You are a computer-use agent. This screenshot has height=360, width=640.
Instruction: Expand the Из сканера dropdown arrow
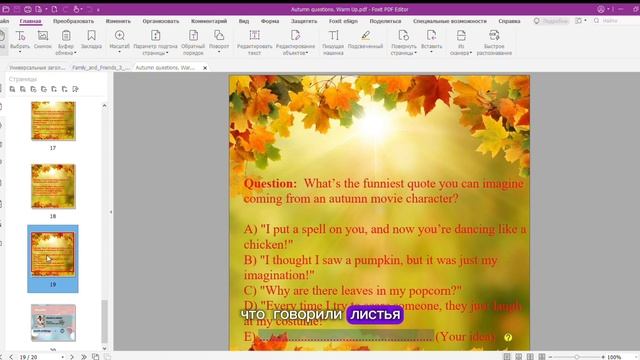471,53
